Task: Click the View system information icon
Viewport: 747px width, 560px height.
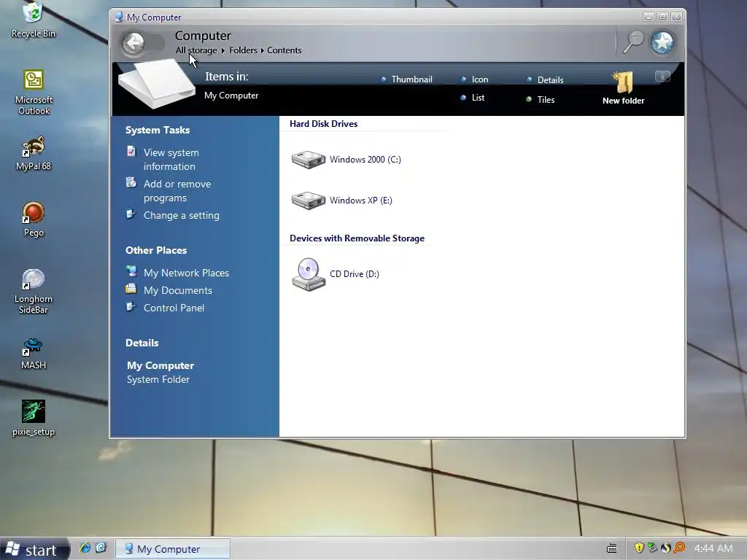Action: [131, 152]
